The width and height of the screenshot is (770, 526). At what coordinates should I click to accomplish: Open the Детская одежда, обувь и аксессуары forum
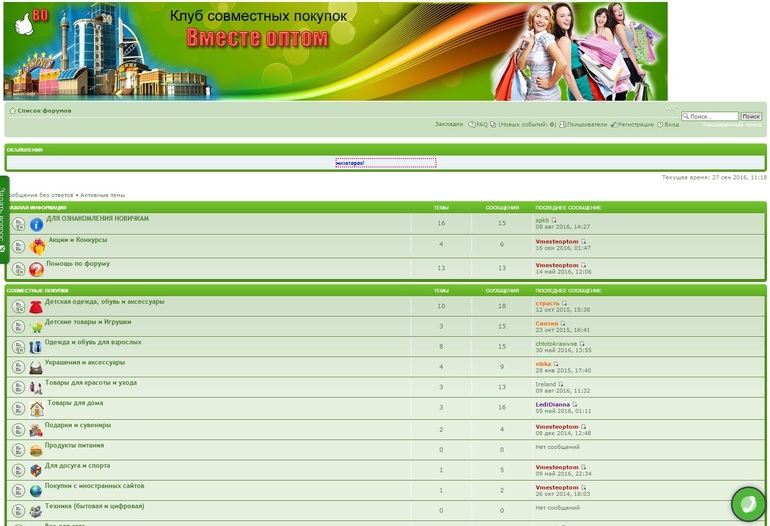coord(105,301)
